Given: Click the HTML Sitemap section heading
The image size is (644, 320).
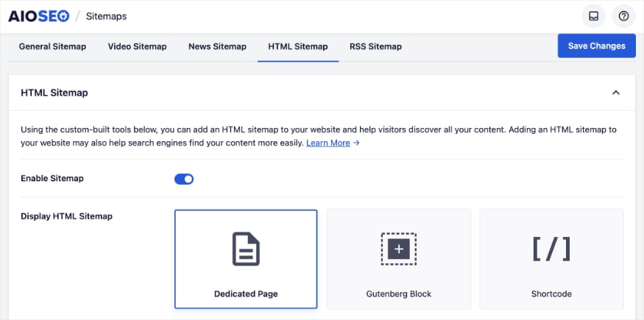Looking at the screenshot, I should (54, 93).
